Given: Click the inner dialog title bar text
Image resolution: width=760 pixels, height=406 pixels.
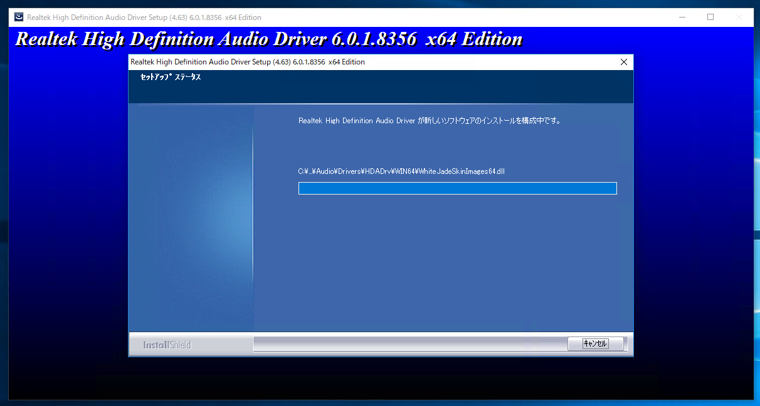Looking at the screenshot, I should click(x=248, y=62).
